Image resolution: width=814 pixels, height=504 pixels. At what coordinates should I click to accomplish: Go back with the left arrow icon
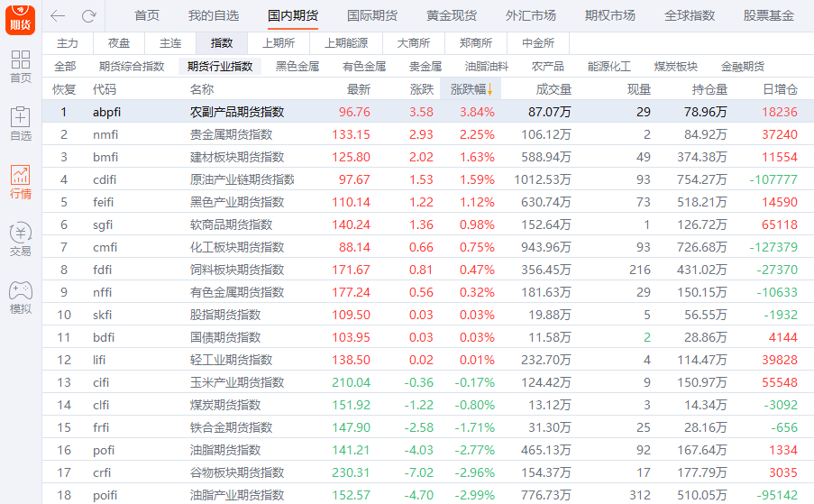coord(58,16)
